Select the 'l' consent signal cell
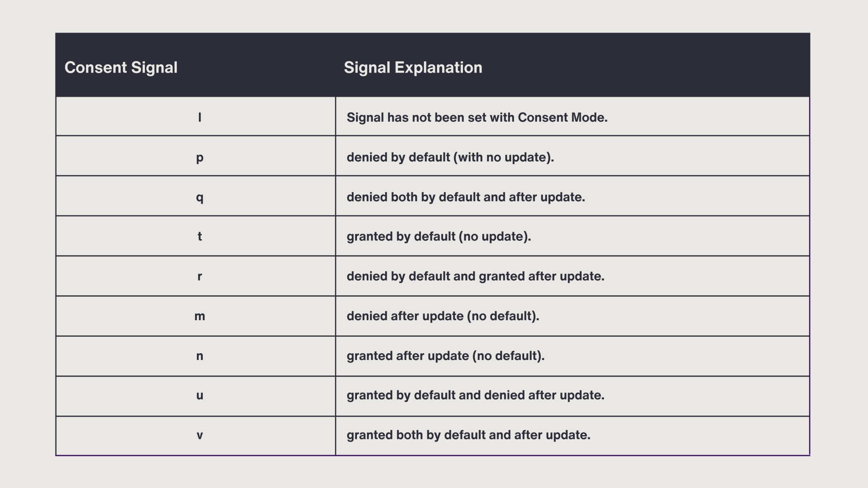The height and width of the screenshot is (488, 868). tap(200, 117)
